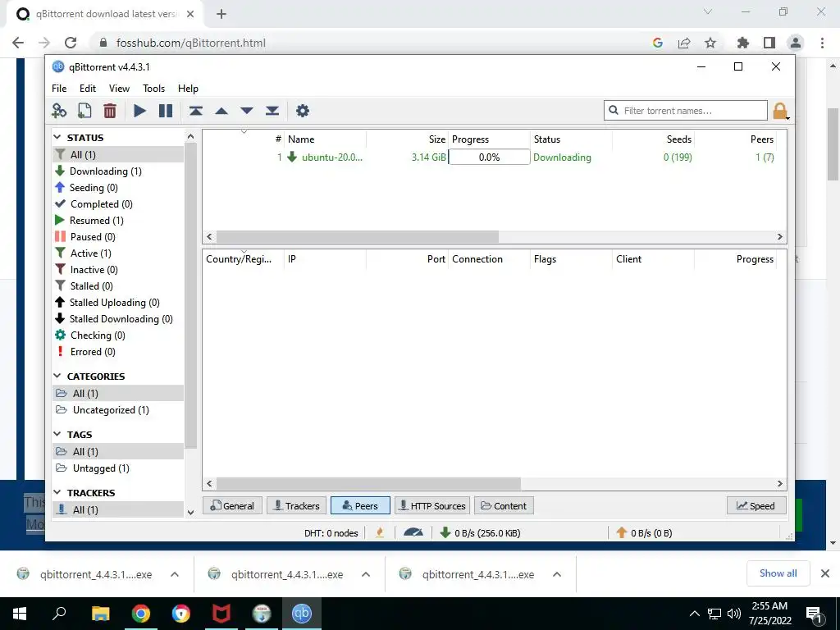Open the Help menu
Viewport: 840px width, 630px height.
click(188, 89)
